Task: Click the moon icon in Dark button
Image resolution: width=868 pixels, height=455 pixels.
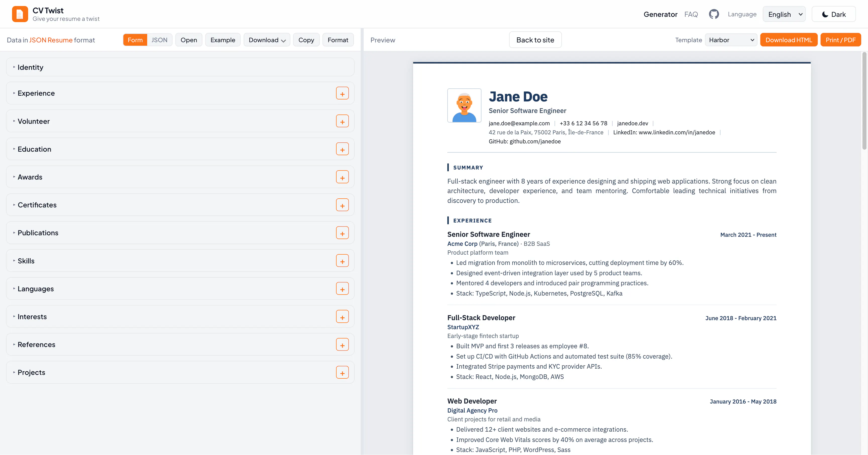Action: (825, 15)
